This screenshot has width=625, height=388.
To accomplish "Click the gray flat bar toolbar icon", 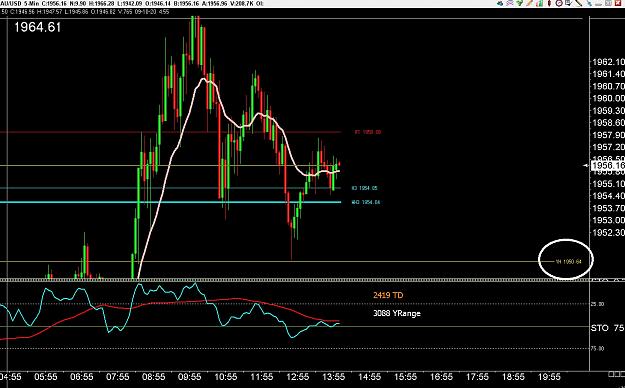I will (599, 4).
